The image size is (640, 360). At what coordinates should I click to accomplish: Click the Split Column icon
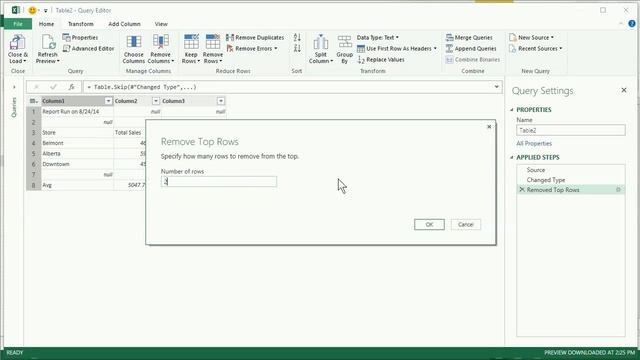pos(320,42)
